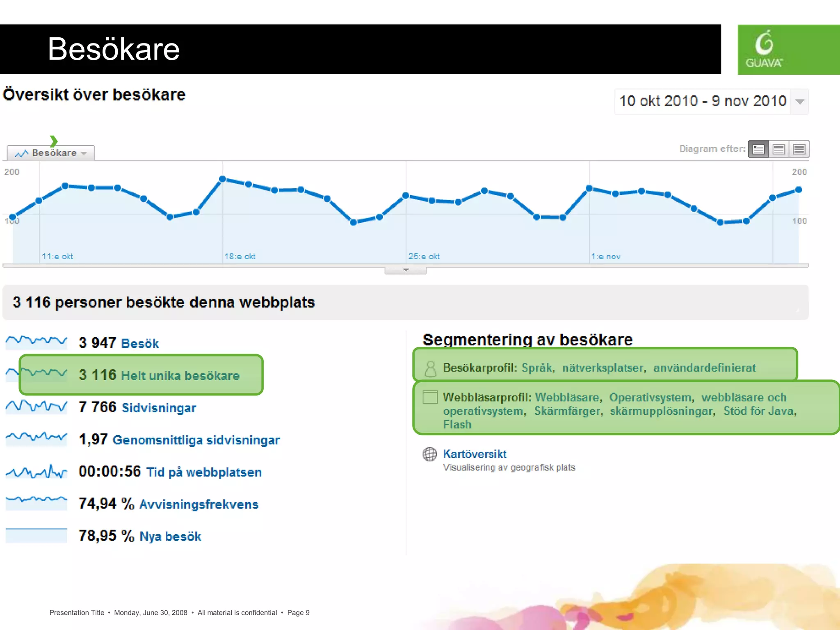
Task: Switch diagram to weekly view button
Action: point(778,149)
